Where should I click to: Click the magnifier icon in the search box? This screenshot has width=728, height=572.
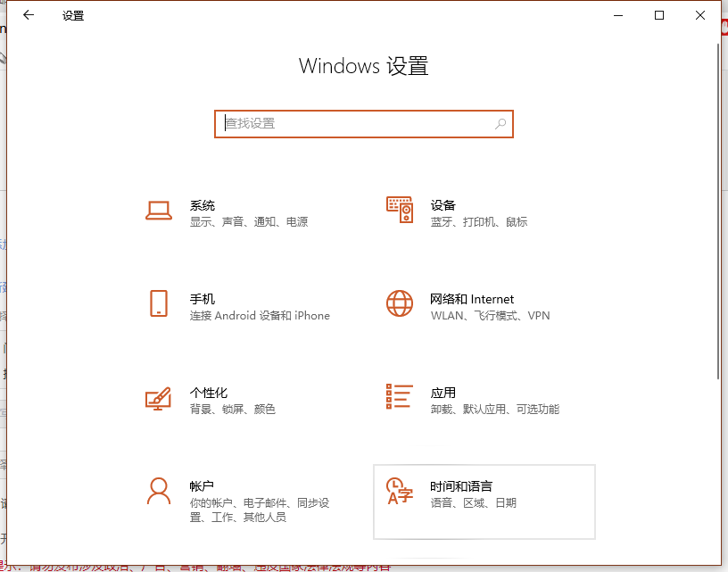click(x=500, y=123)
